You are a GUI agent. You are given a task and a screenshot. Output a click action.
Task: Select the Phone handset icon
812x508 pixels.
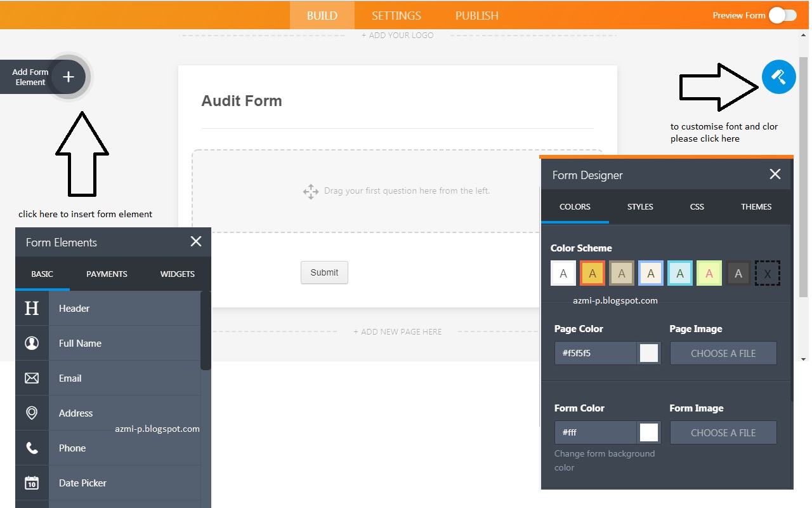(x=32, y=448)
